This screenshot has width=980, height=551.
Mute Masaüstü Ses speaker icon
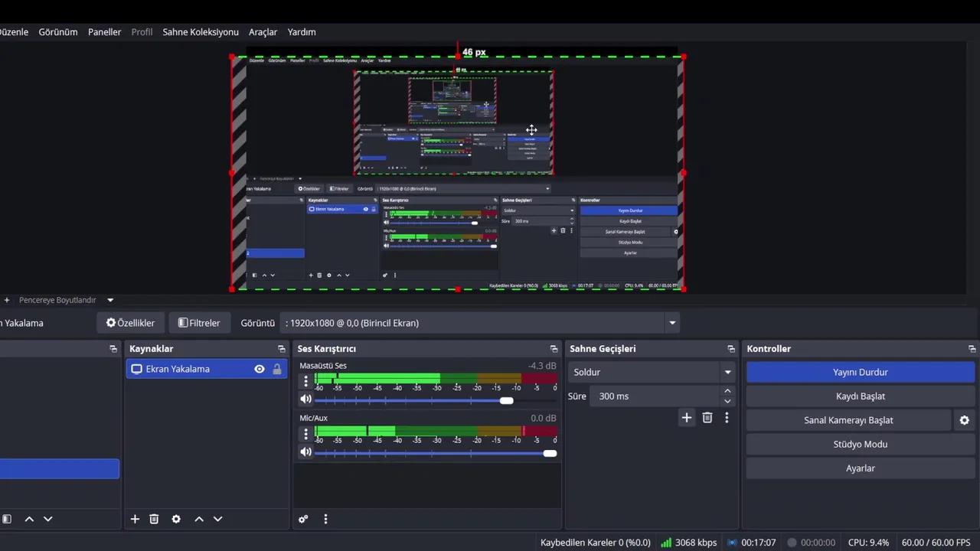(x=305, y=399)
